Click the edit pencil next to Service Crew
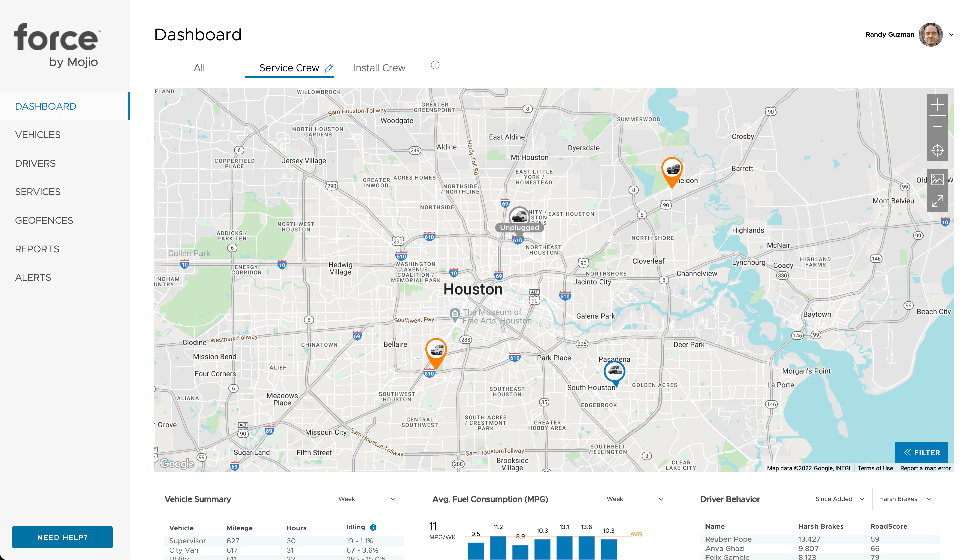977x560 pixels. (329, 68)
